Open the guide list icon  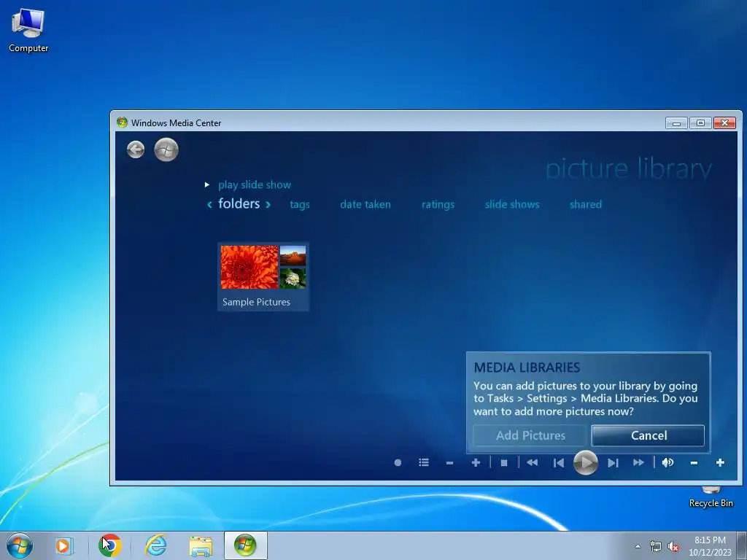pos(424,462)
